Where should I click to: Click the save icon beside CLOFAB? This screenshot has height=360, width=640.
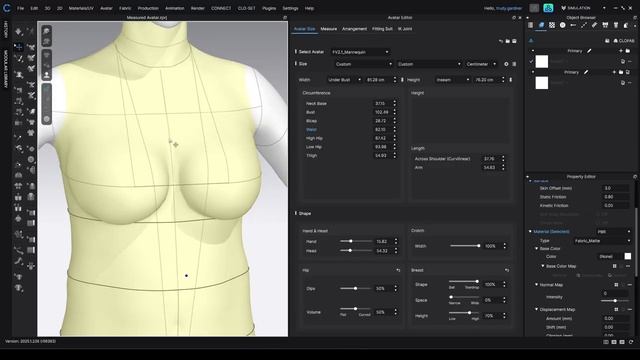(607, 40)
